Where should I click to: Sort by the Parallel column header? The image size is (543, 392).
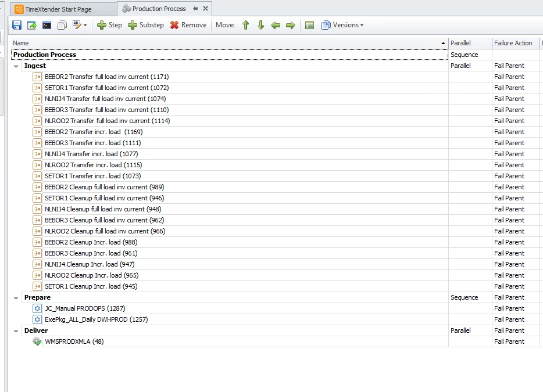(x=470, y=43)
